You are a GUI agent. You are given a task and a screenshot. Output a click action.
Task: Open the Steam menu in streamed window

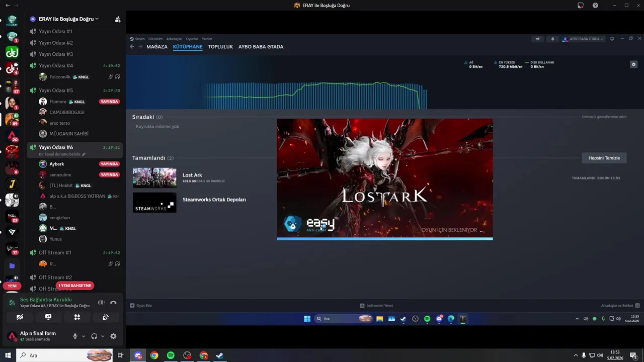click(x=137, y=39)
